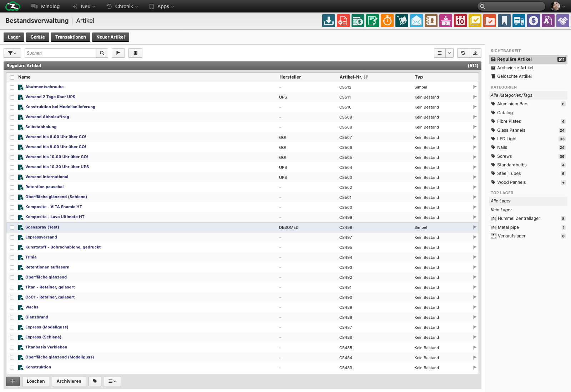This screenshot has width=571, height=392.
Task: Open the orange folder checkmark projects icon
Action: point(489,21)
